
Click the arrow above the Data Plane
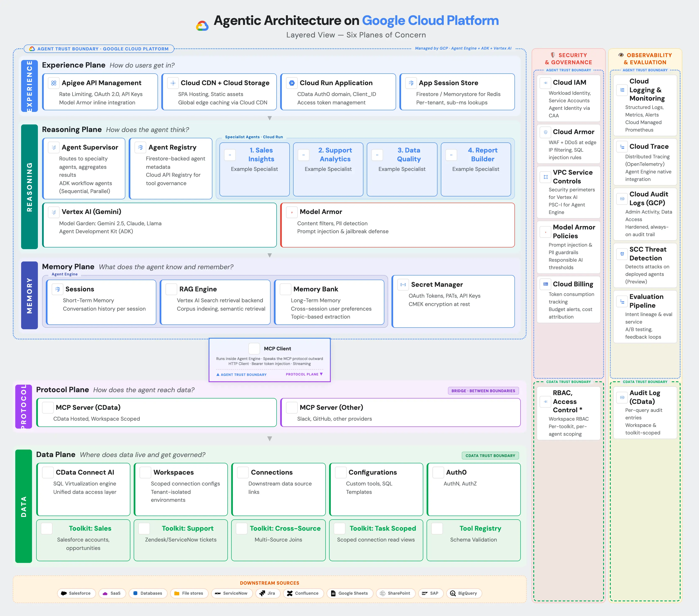270,439
